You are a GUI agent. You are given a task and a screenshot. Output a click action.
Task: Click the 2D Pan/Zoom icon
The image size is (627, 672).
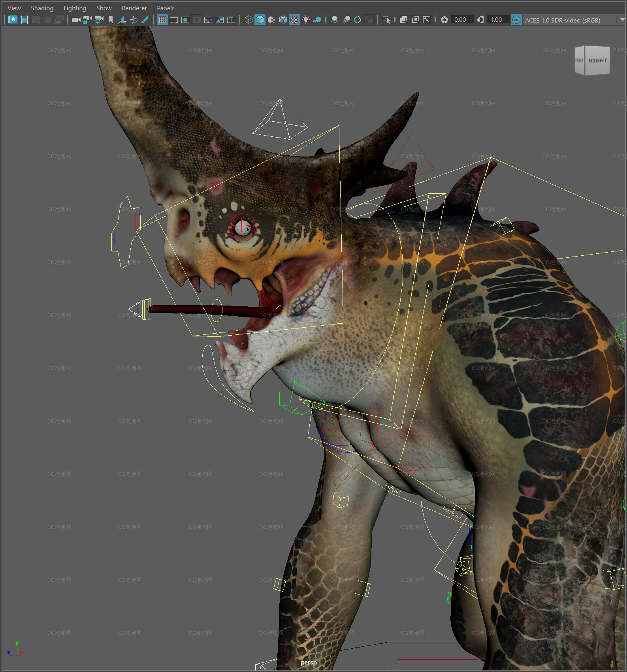(x=134, y=20)
